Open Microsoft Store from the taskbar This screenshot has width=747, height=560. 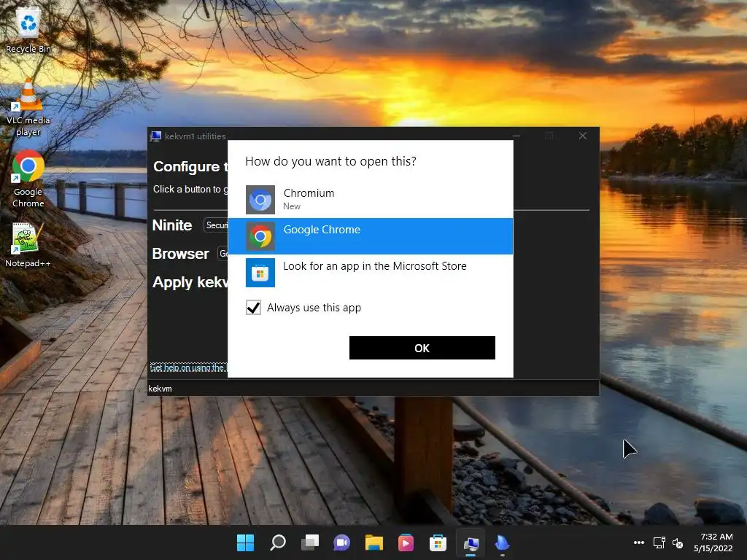point(438,542)
